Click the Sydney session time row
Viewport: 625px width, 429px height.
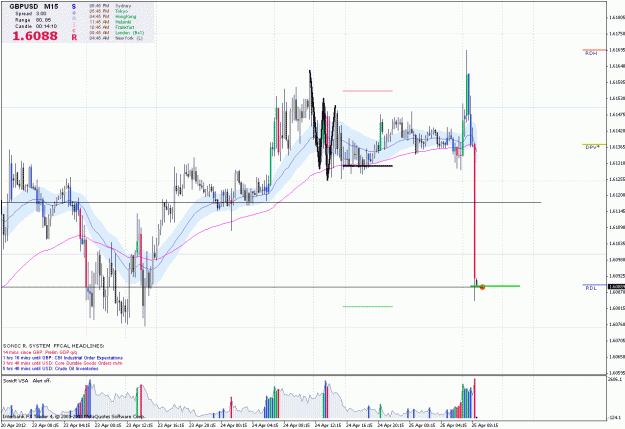(110, 6)
